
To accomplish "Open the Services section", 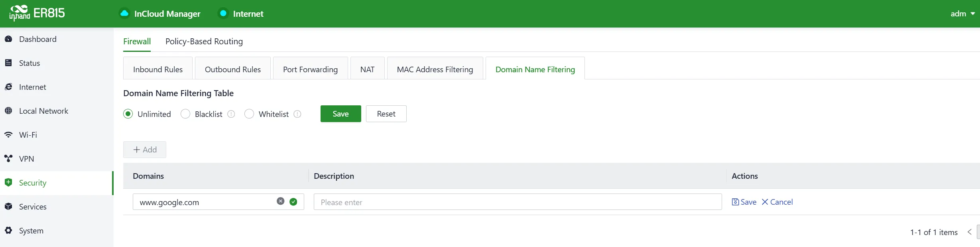I will coord(57,207).
